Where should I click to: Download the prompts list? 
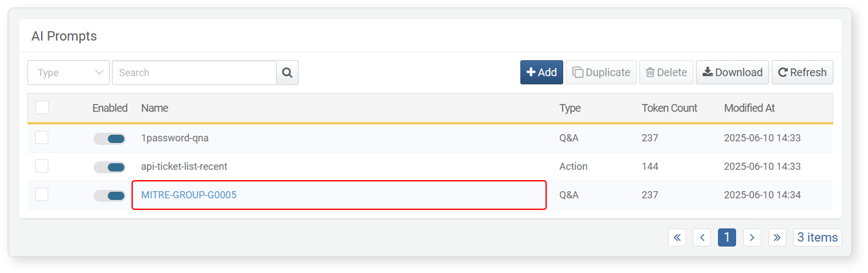pyautogui.click(x=732, y=72)
